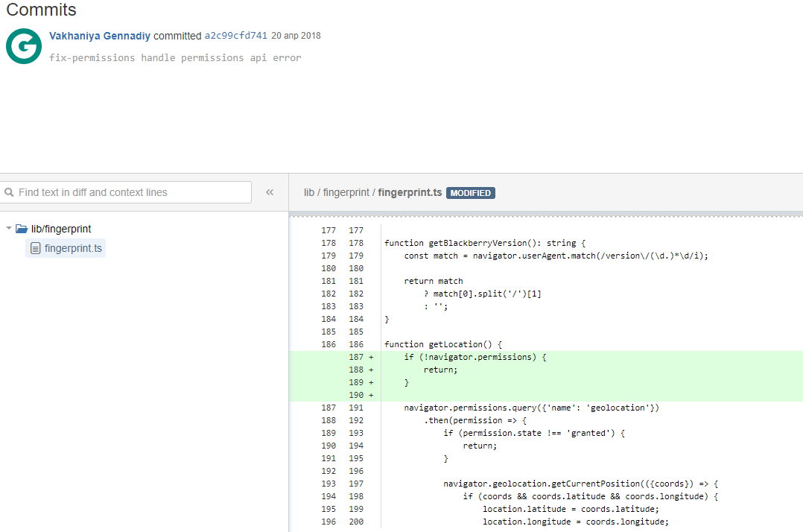Click the 'location.longitude = coords.longitude;' line
The width and height of the screenshot is (803, 532).
pos(576,522)
